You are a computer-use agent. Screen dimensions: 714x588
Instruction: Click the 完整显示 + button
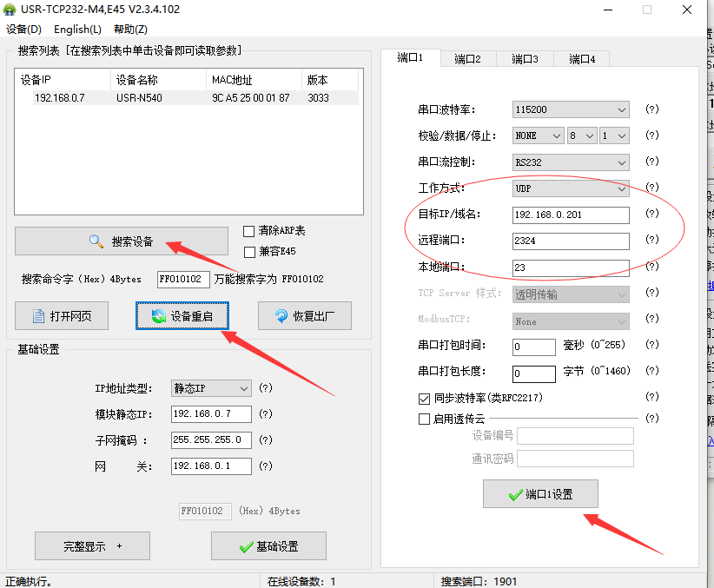click(92, 546)
